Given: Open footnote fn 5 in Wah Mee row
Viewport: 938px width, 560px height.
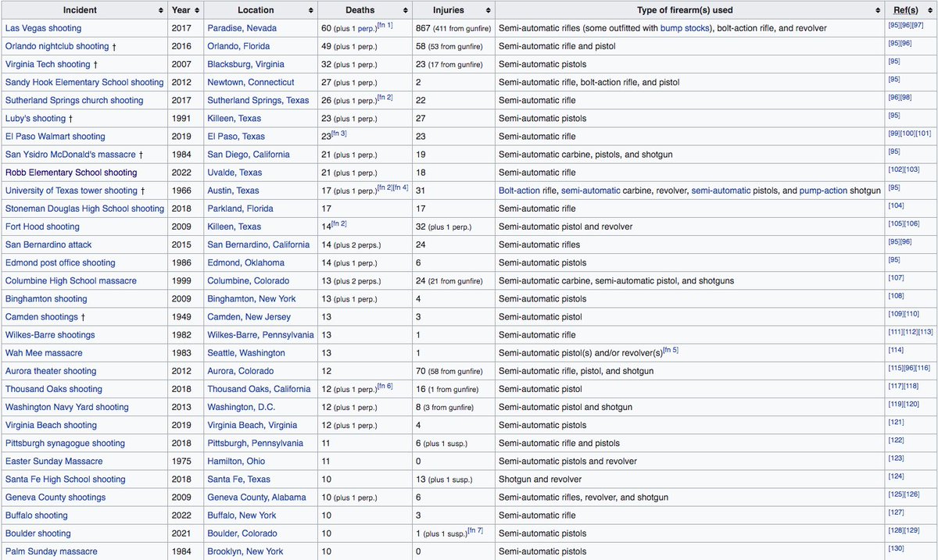Looking at the screenshot, I should click(670, 350).
